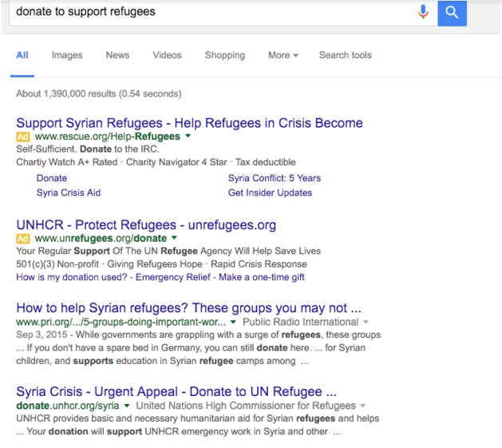Expand the More dropdown
Screen dimensions: 502x448
(x=283, y=55)
